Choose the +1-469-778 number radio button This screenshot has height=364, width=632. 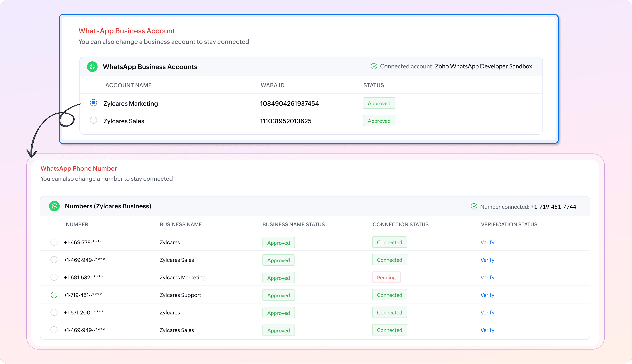(x=54, y=242)
